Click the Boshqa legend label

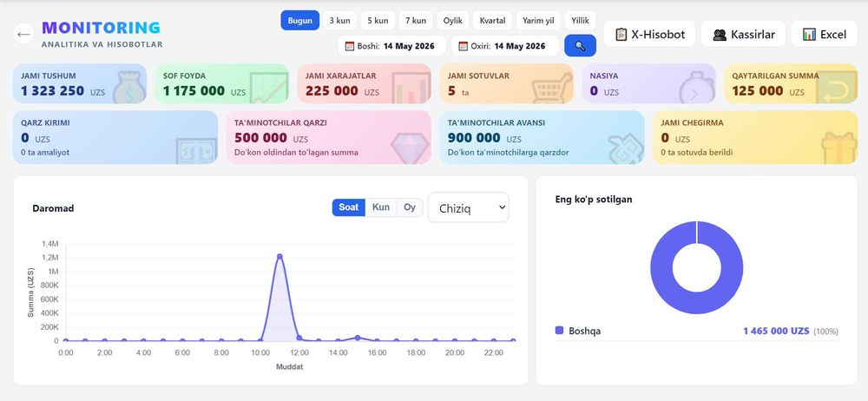[584, 331]
